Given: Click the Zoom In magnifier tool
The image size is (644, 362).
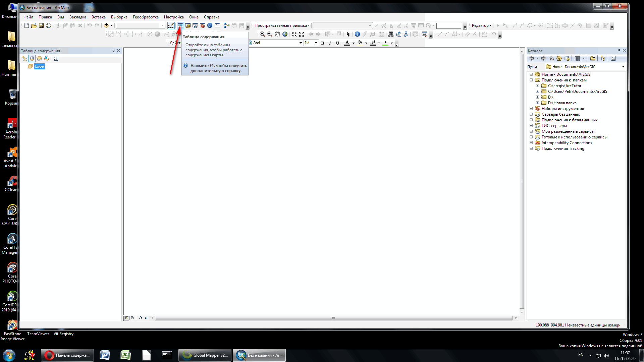Looking at the screenshot, I should click(x=262, y=34).
